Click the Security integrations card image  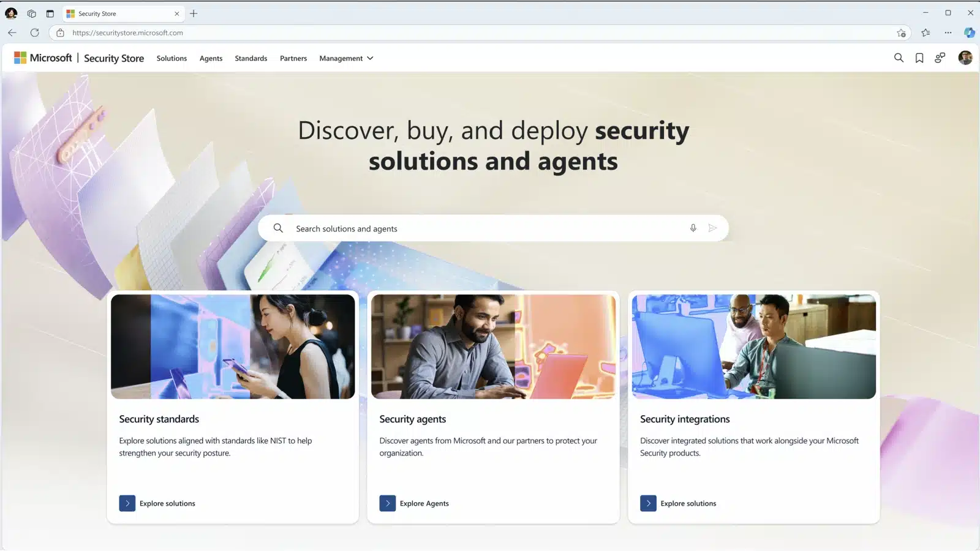point(753,347)
